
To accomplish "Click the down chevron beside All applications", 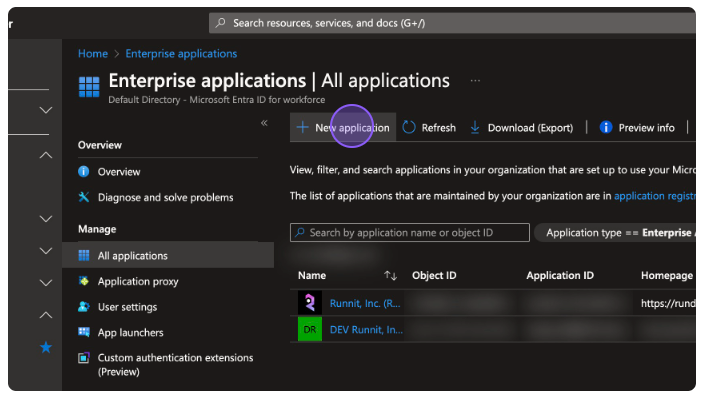I will (46, 251).
